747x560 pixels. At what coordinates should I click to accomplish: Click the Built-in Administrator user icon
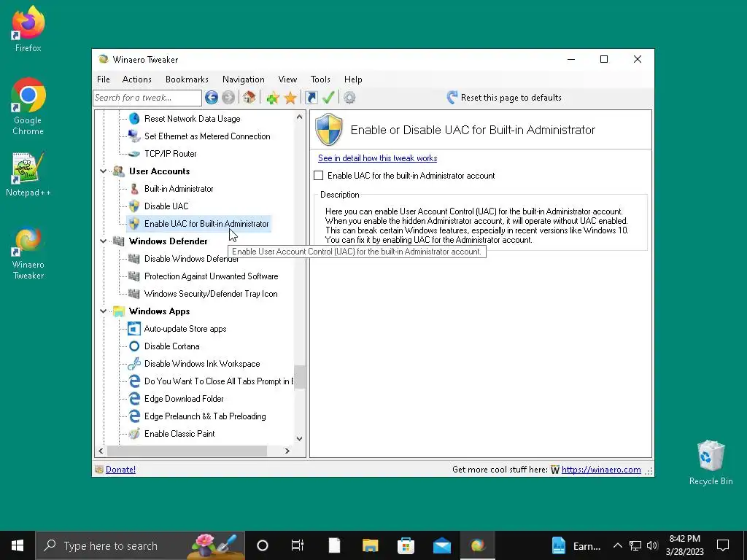(134, 189)
